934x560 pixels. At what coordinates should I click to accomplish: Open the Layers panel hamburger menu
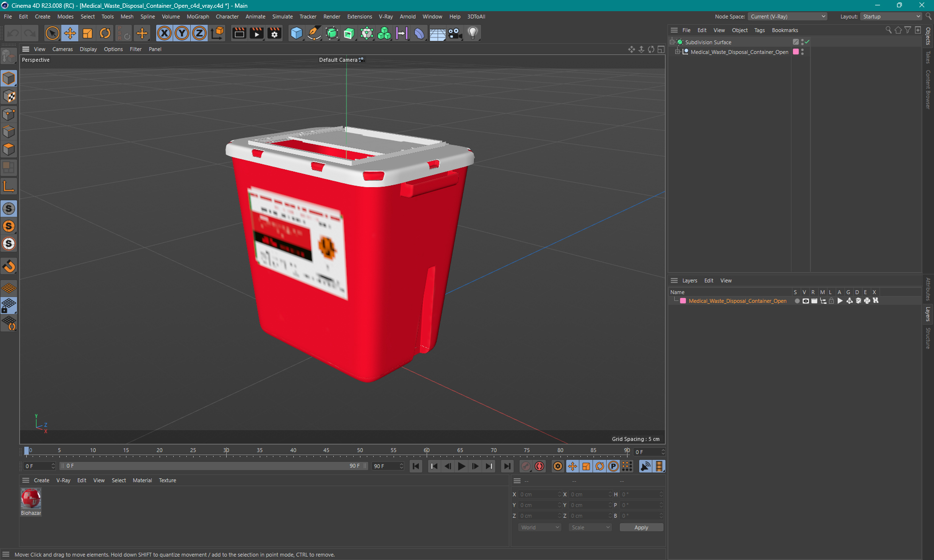[674, 280]
